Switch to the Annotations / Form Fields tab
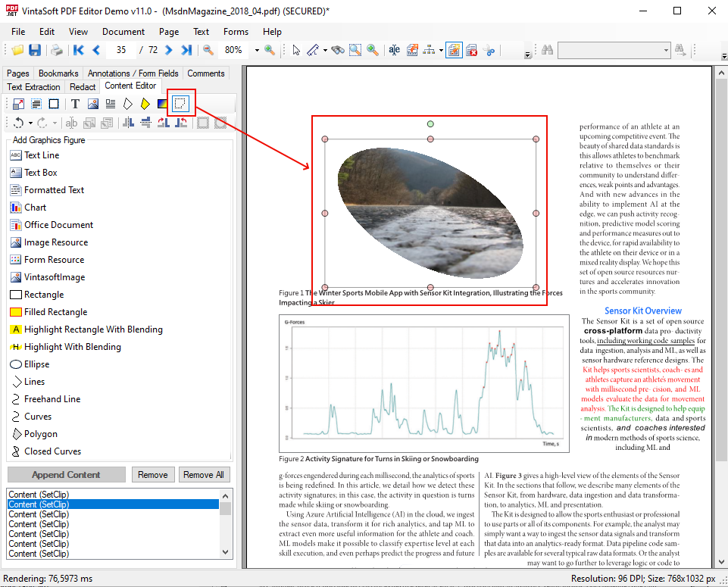The height and width of the screenshot is (587, 728). click(133, 73)
